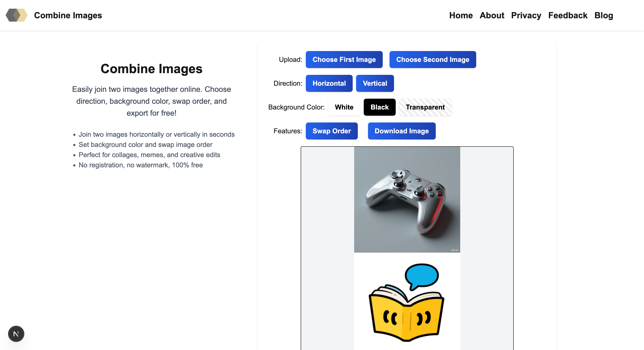Select the White background color

[344, 107]
